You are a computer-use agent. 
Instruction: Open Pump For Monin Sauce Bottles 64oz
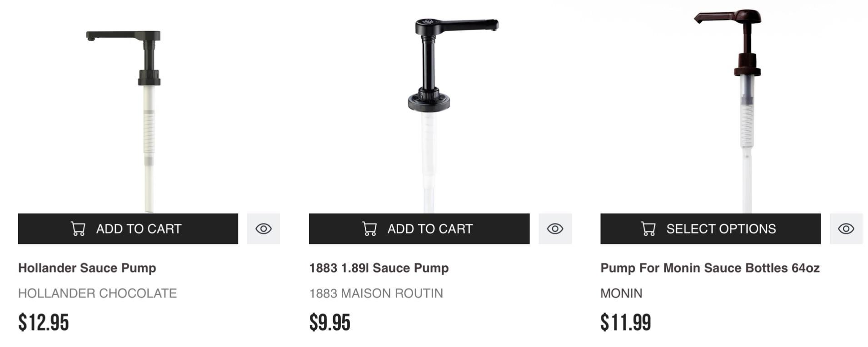coord(710,268)
